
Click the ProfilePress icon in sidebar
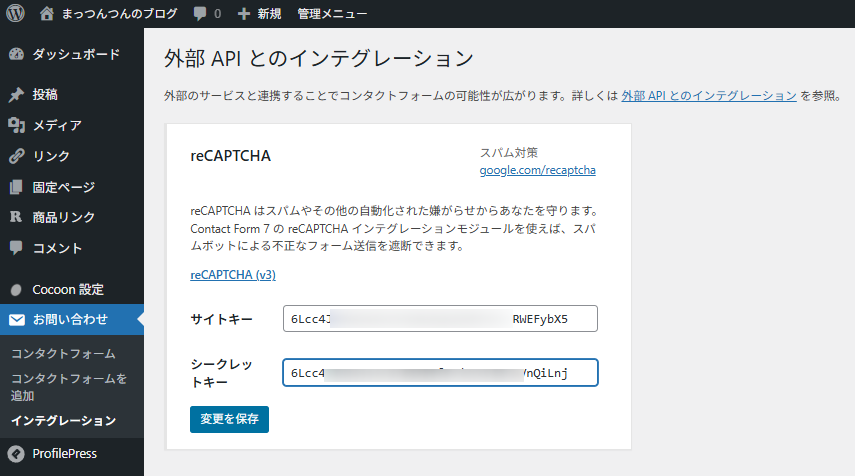click(16, 453)
